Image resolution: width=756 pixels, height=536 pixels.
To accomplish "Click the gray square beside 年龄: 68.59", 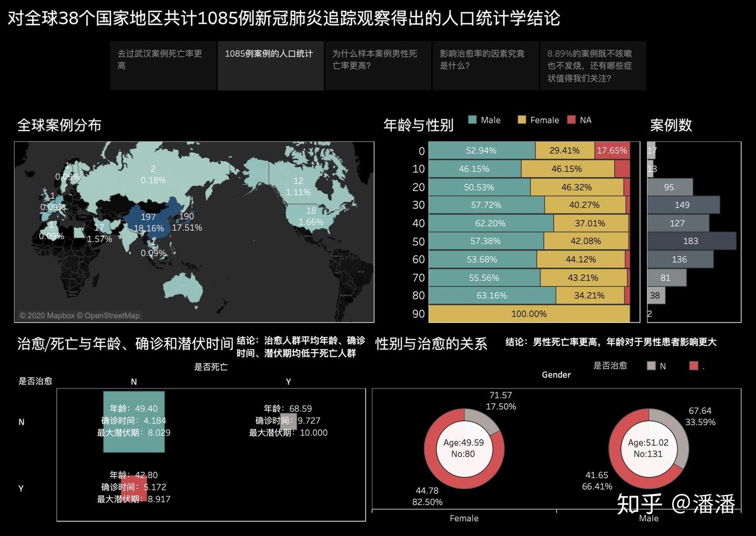I will (288, 422).
